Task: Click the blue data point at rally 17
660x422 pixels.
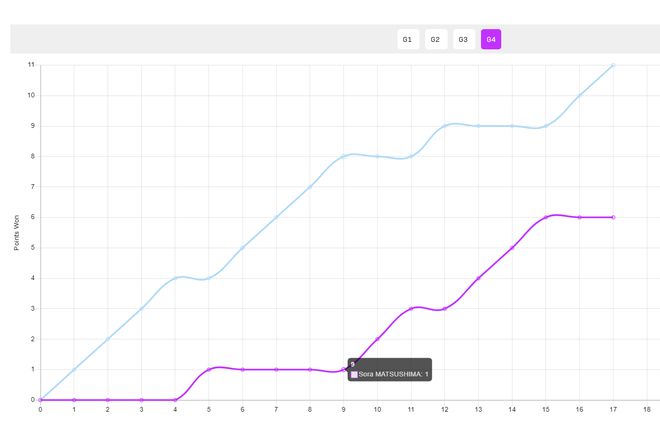Action: [613, 65]
